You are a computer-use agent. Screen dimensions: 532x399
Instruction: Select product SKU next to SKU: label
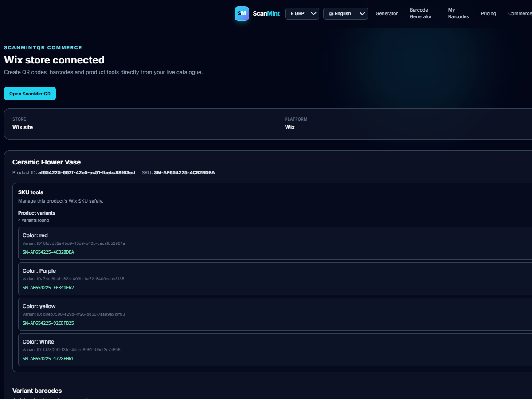click(x=184, y=172)
